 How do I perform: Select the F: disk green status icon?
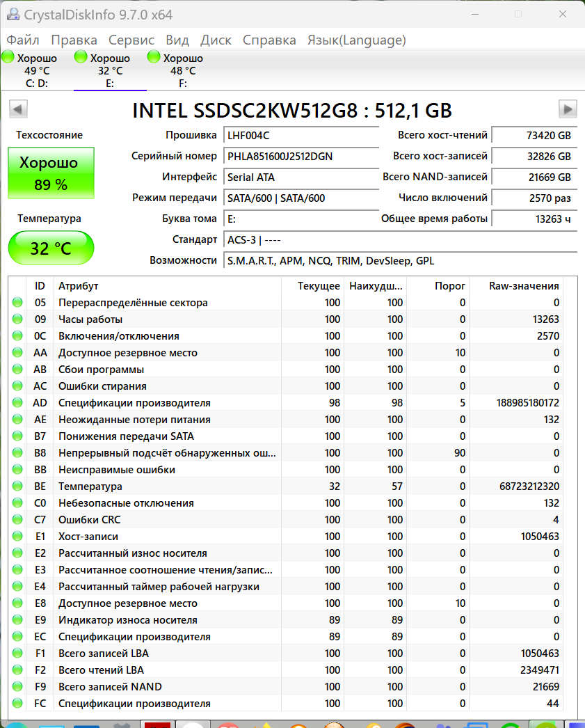click(x=154, y=57)
